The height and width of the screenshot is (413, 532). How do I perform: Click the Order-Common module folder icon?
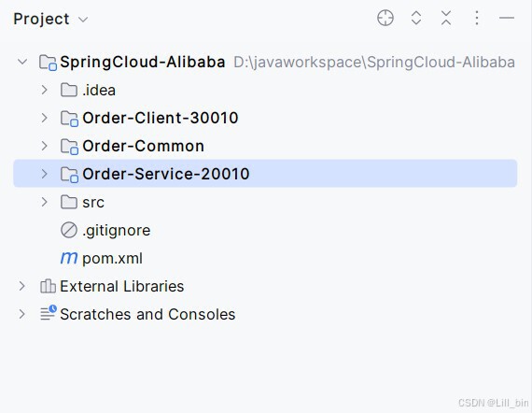pos(70,147)
